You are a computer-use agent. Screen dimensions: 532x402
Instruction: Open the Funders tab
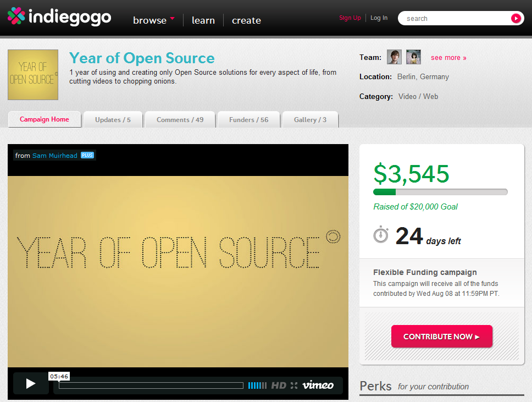[x=248, y=120]
